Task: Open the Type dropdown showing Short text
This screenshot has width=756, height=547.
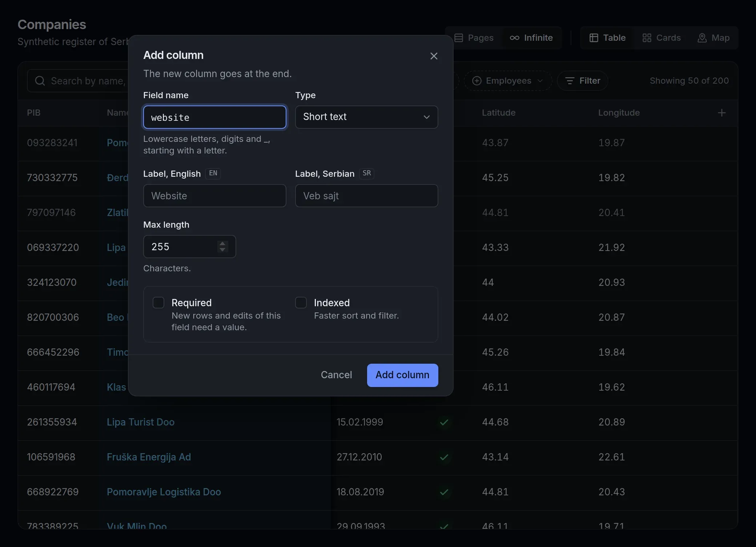Action: [366, 117]
